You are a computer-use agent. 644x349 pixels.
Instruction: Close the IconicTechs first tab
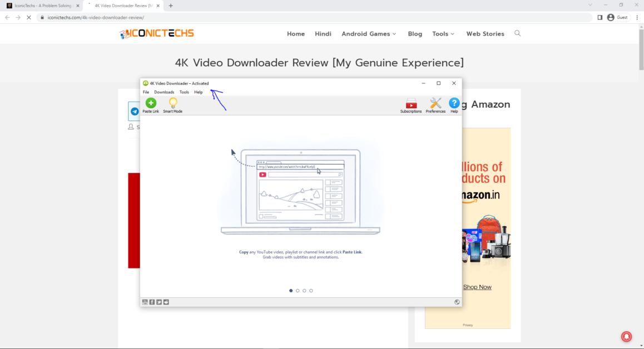point(78,6)
